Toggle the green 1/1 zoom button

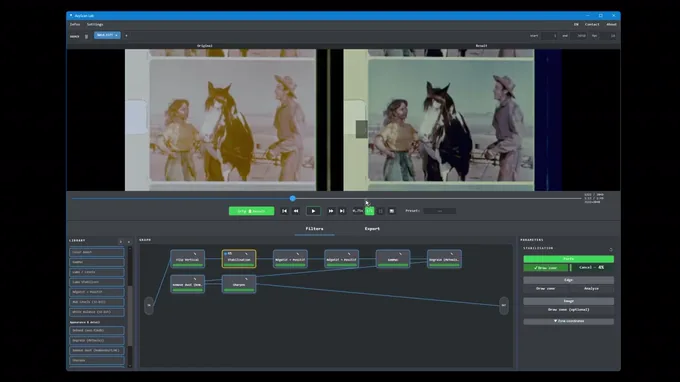tap(369, 211)
